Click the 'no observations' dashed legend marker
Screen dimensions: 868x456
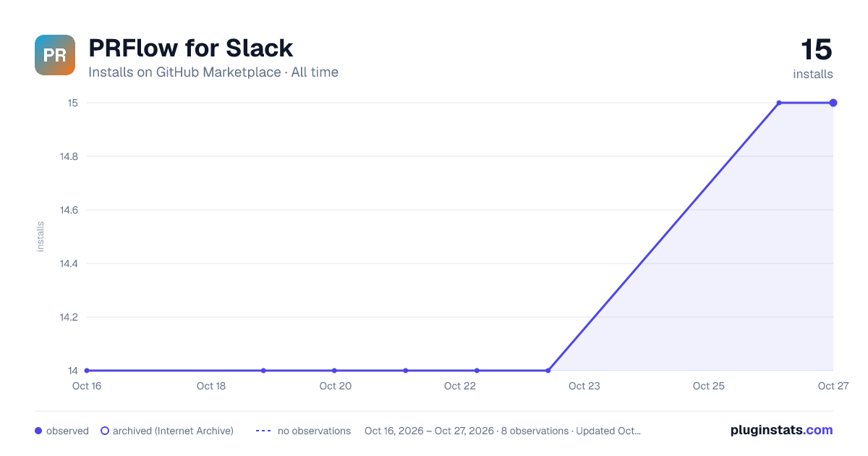(263, 431)
